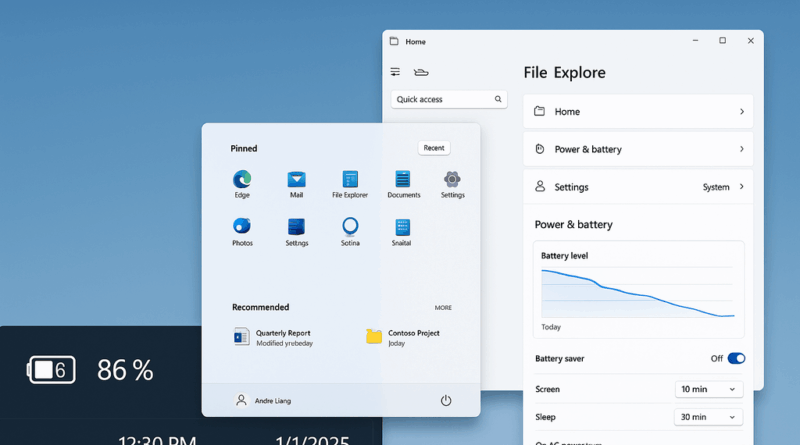
Task: Click the Today label under the chart
Action: click(x=551, y=327)
